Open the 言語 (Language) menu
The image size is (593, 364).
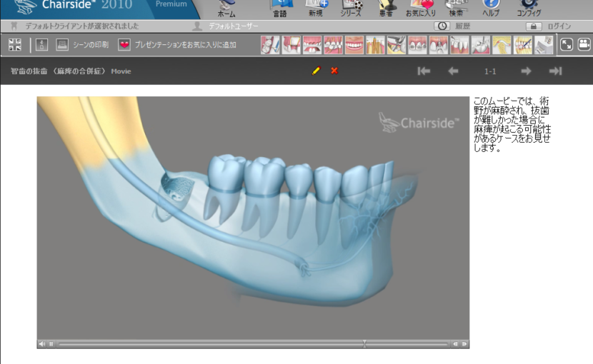280,9
